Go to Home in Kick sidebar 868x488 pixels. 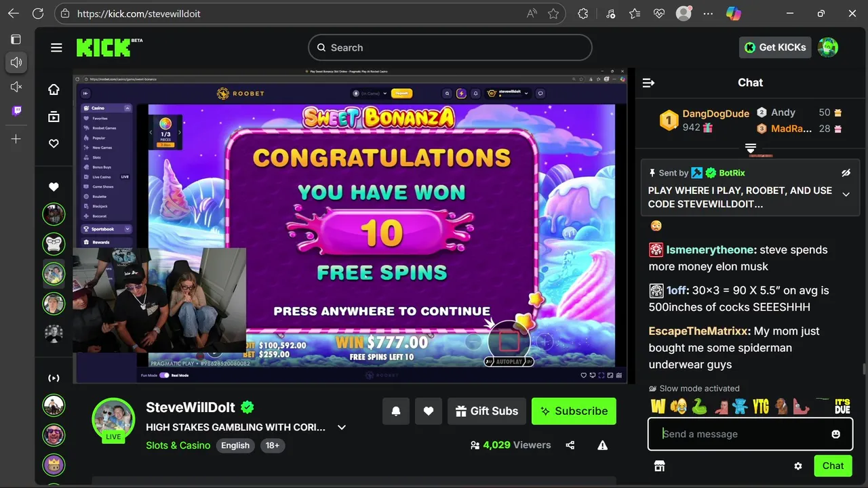tap(54, 89)
